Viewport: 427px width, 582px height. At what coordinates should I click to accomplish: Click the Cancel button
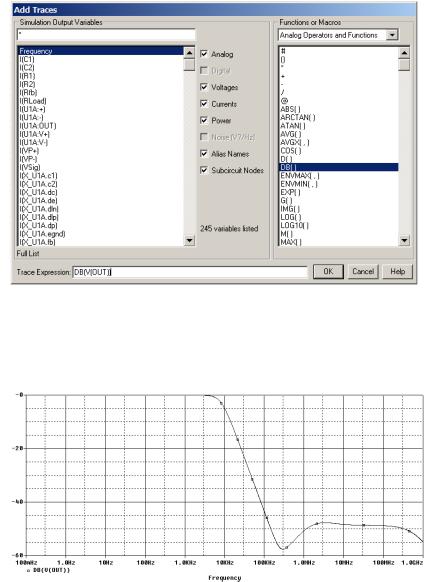pyautogui.click(x=363, y=271)
